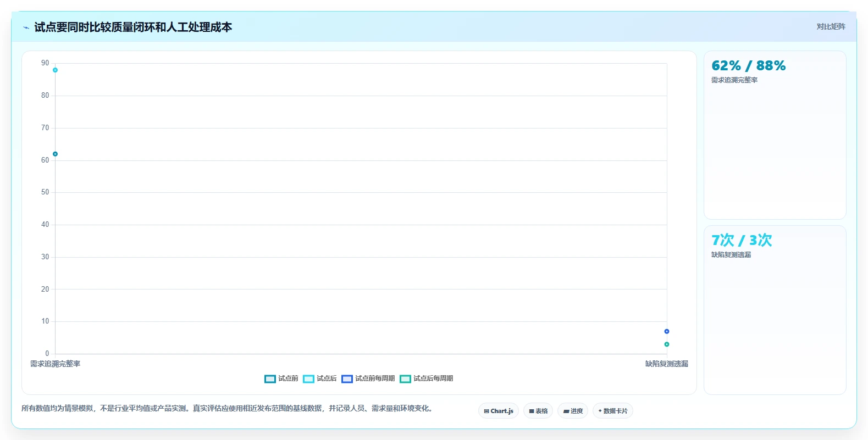Click the y-axis tick label 50
868x440 pixels.
[45, 192]
